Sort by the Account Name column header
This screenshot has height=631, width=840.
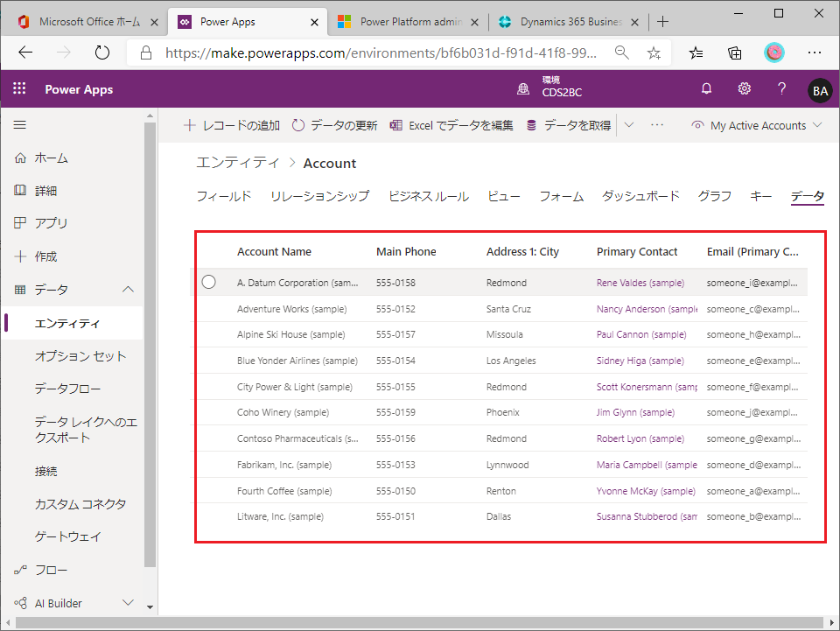point(274,252)
